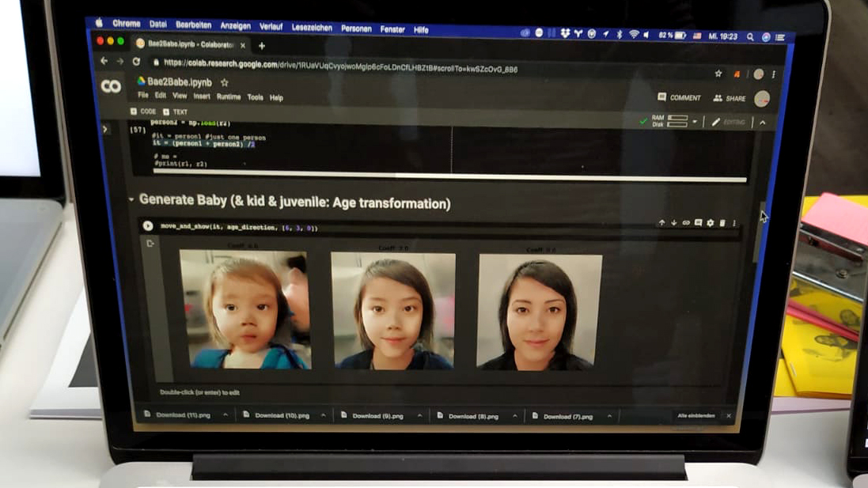Open RAM/Disk resources dropdown arrow
Viewport: 868px width, 488px height.
(x=695, y=122)
